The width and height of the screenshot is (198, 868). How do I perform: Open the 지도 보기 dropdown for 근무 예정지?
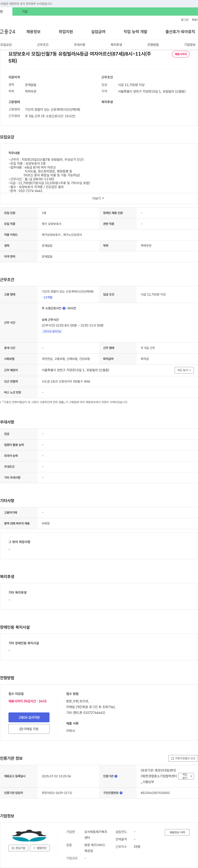coord(184,370)
